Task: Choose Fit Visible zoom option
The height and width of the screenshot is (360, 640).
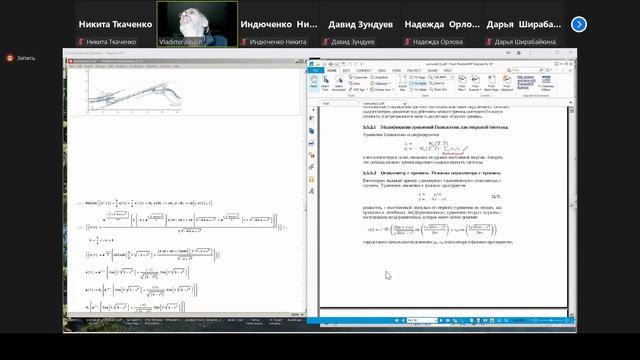Action: click(x=418, y=89)
